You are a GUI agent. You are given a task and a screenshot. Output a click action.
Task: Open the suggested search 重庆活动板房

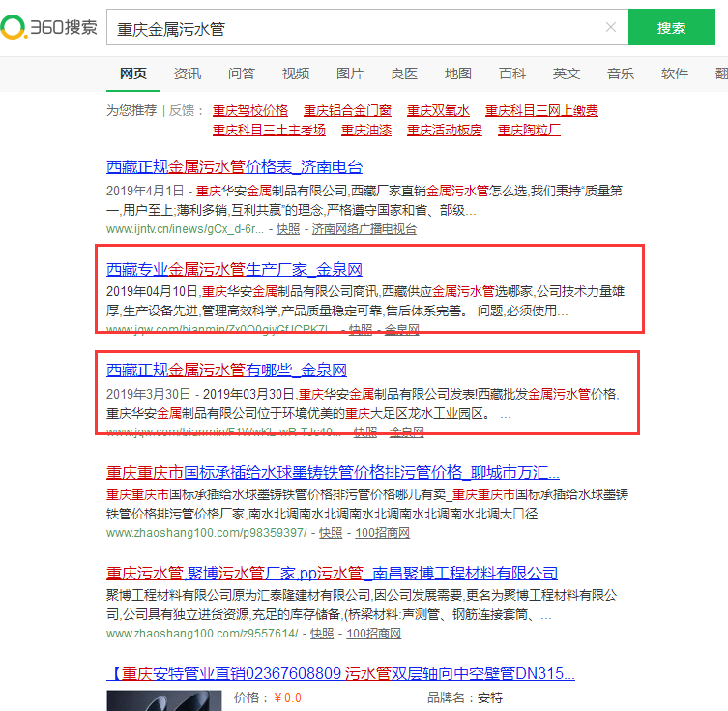(x=445, y=130)
